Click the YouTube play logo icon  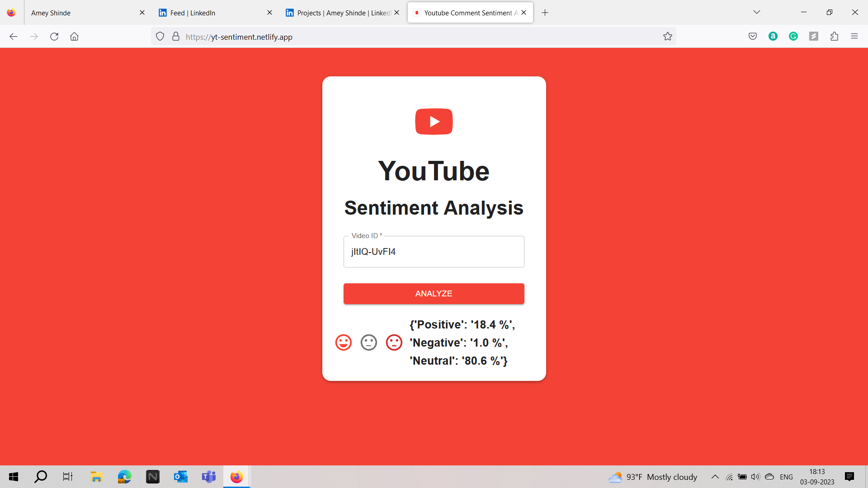click(434, 122)
